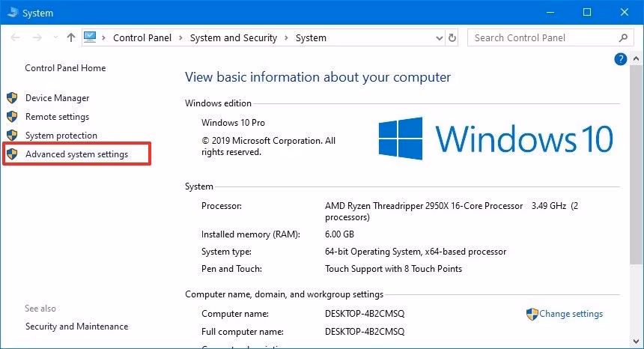The height and width of the screenshot is (349, 644).
Task: Expand the chevron after Control Panel breadcrumb
Action: coord(180,37)
